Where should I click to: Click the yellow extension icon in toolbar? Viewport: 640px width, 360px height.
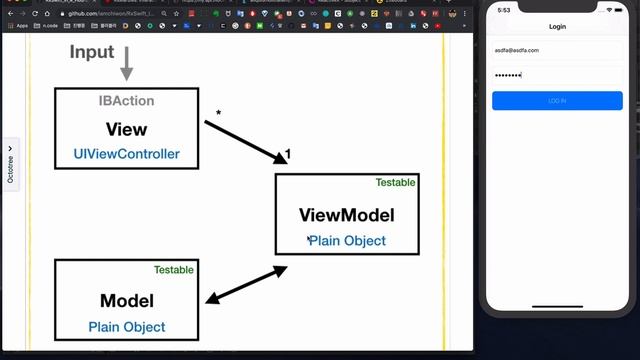point(374,13)
